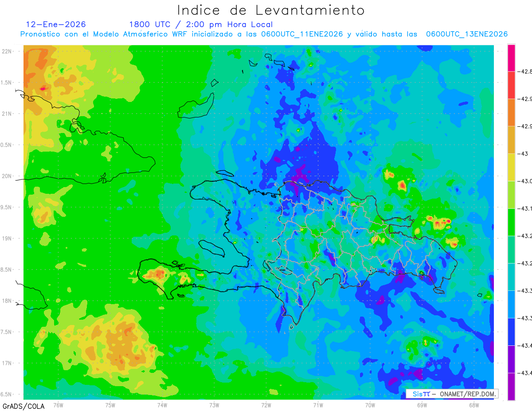This screenshot has height=411, width=532.
Task: Click the "SisTT - ONAMET/REP.DOM." label box
Action: [x=452, y=394]
